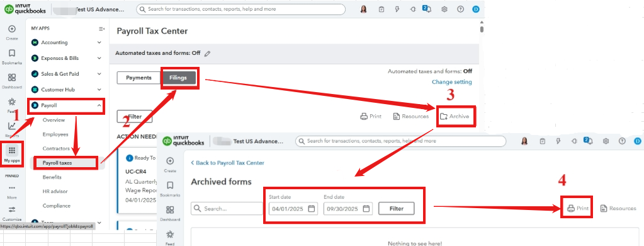Open End date calendar picker icon

[x=366, y=209]
